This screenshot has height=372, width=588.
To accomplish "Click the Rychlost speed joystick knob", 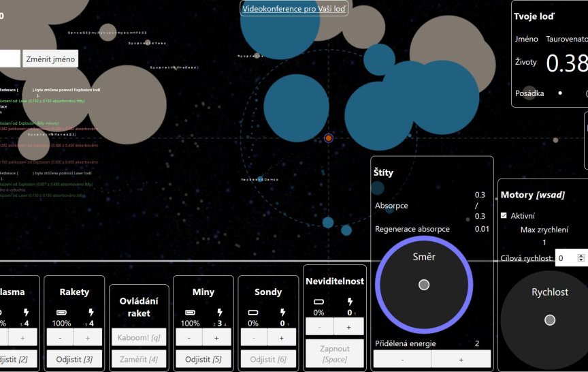I will (550, 320).
